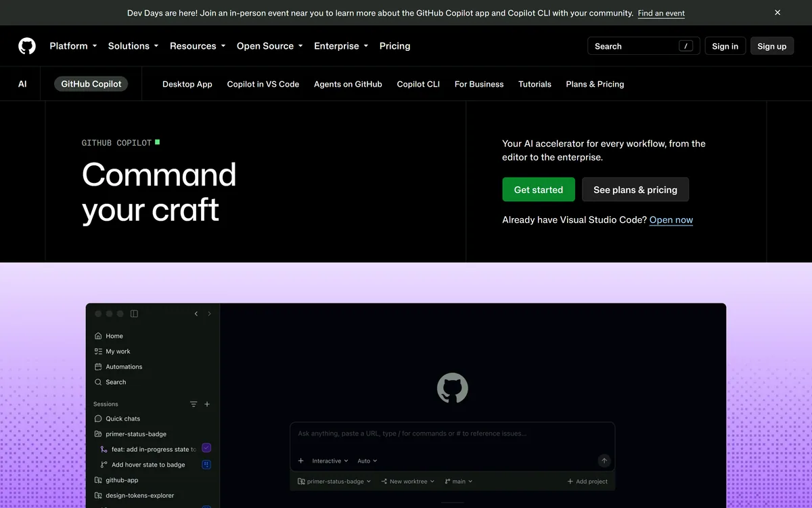The image size is (812, 508).
Task: Click the github-app folder icon
Action: [98, 480]
